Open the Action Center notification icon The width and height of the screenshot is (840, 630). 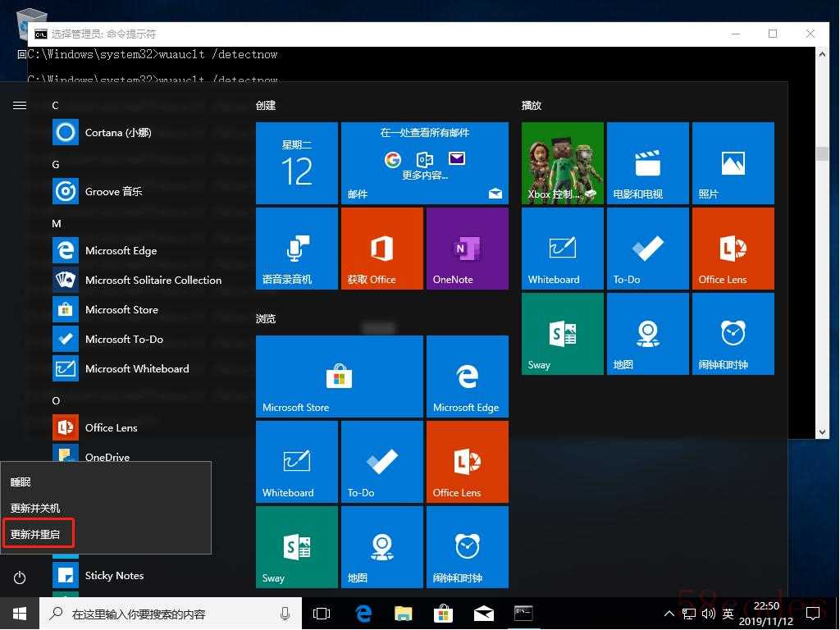(813, 614)
